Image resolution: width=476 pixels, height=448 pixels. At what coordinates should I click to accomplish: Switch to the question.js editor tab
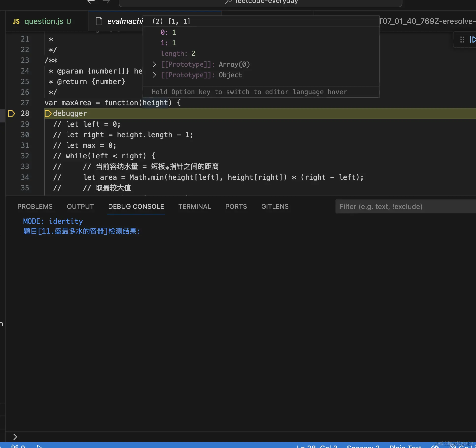pos(47,21)
